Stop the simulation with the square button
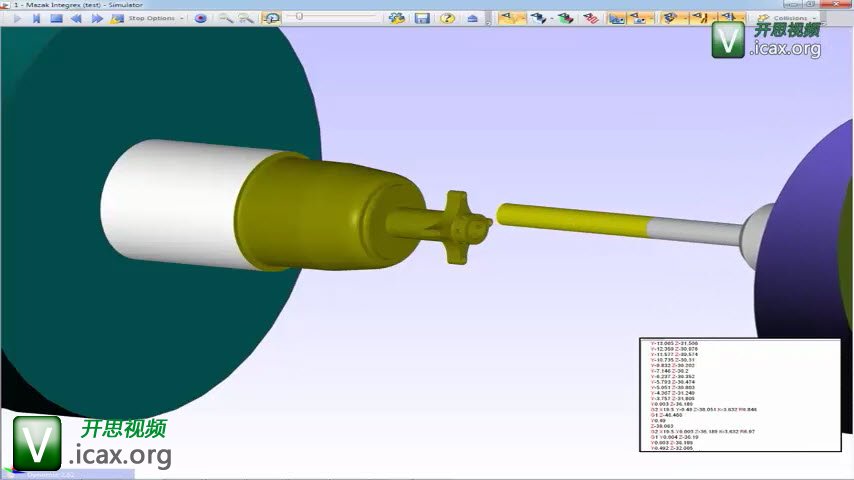The width and height of the screenshot is (854, 480). [56, 19]
